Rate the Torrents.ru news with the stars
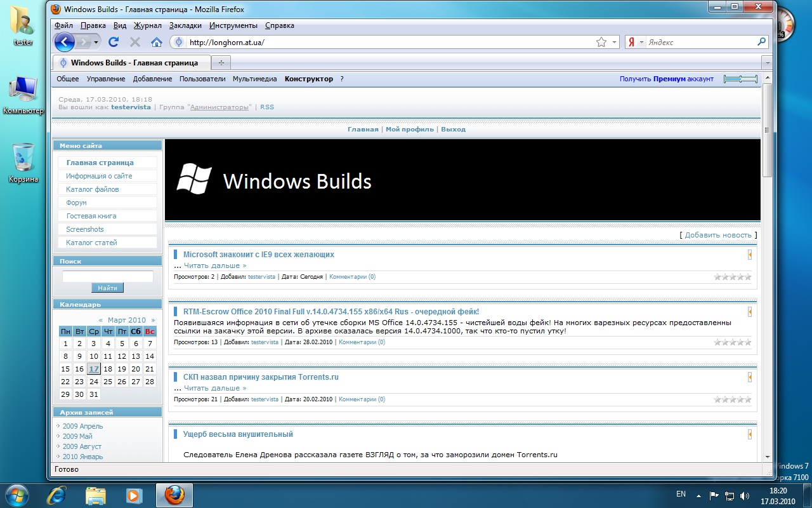Screen dimensions: 812x508 (733, 399)
